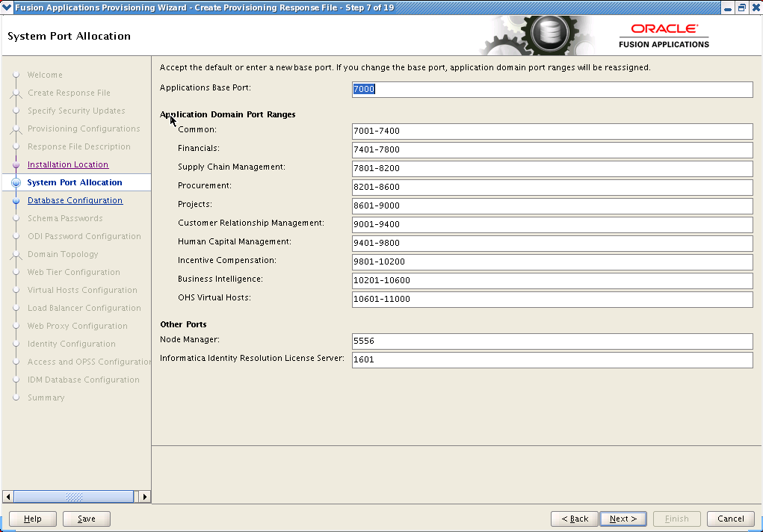Save the response file with Save button

point(87,519)
